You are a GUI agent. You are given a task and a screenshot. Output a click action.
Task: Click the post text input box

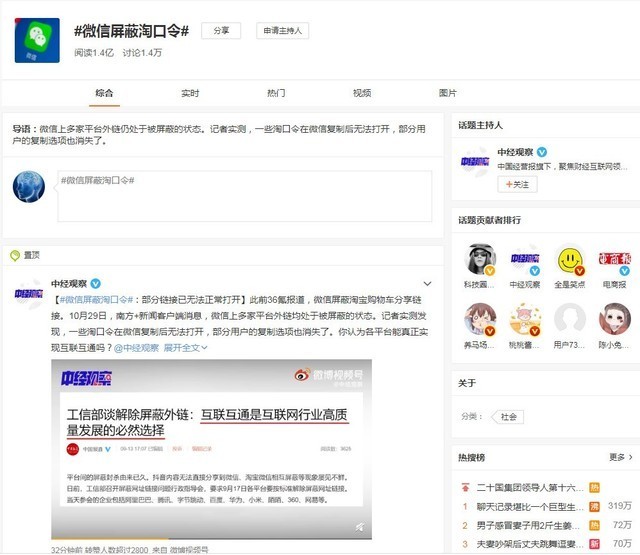pos(244,196)
